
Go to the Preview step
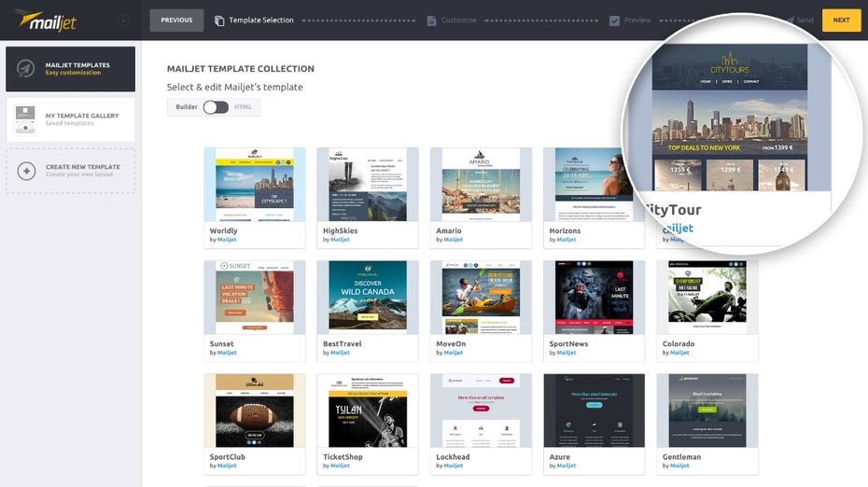(x=637, y=20)
